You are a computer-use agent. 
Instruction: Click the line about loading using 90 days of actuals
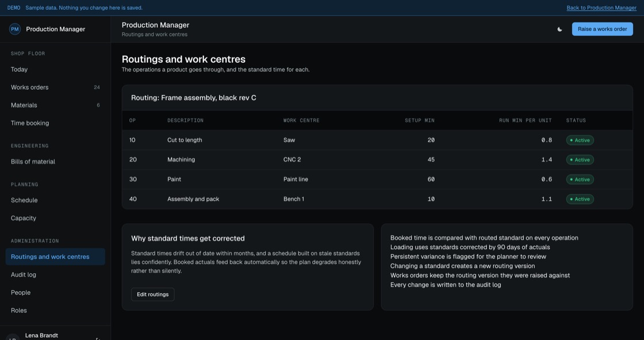(x=470, y=247)
